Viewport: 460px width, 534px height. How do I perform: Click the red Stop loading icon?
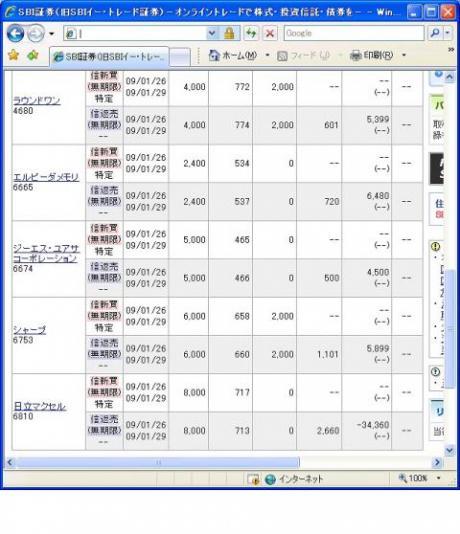coord(270,33)
